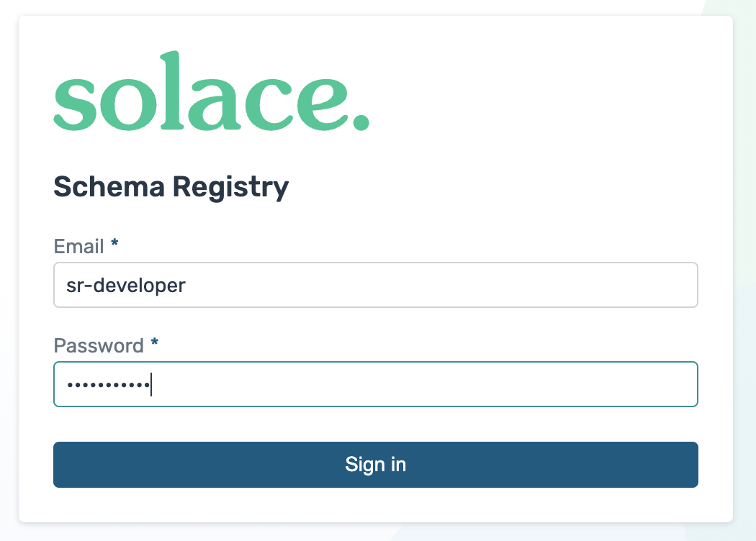
Task: Click the "Sign in" text label
Action: [375, 465]
